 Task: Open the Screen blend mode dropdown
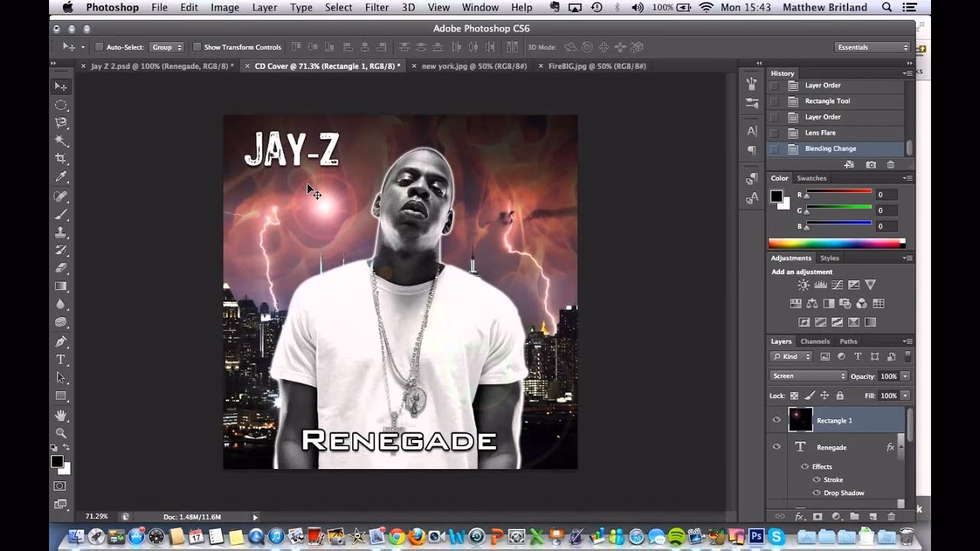(x=808, y=376)
